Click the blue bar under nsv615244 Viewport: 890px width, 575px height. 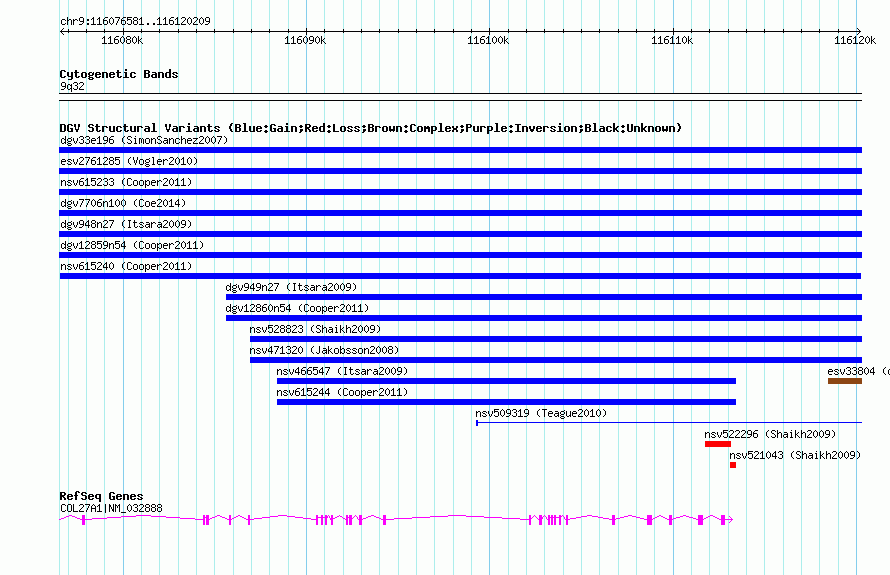[x=506, y=402]
